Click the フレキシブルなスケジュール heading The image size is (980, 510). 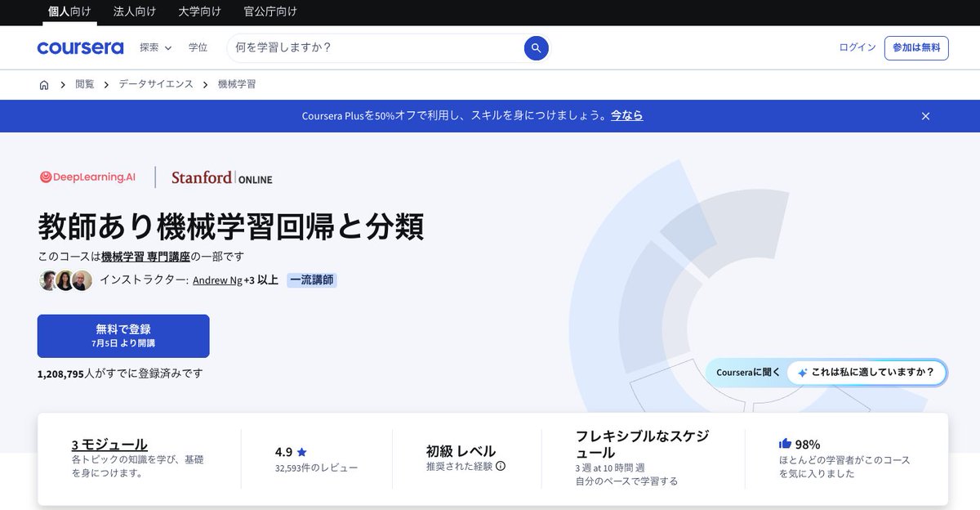coord(643,444)
